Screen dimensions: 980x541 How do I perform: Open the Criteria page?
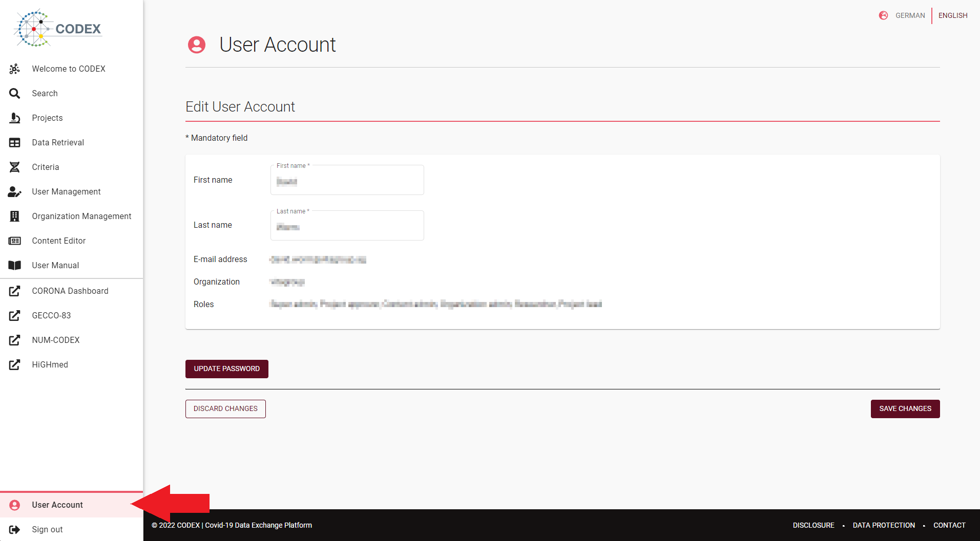[x=71, y=167]
